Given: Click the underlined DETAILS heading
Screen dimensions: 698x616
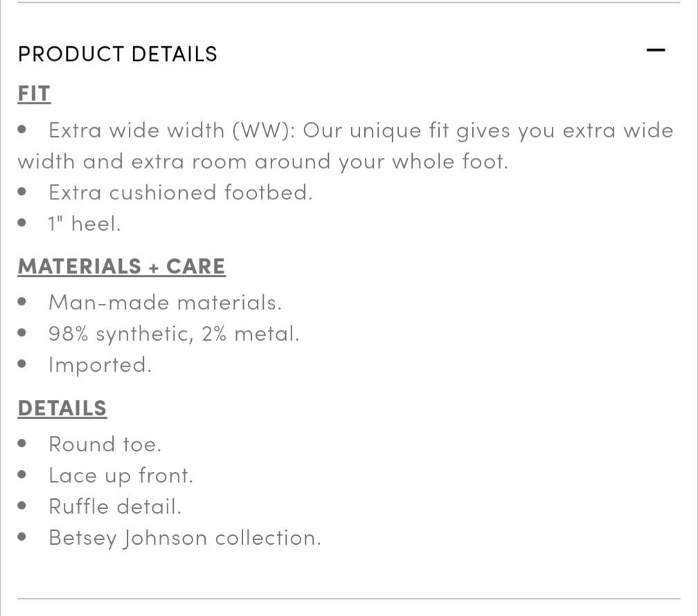Looking at the screenshot, I should coord(62,408).
